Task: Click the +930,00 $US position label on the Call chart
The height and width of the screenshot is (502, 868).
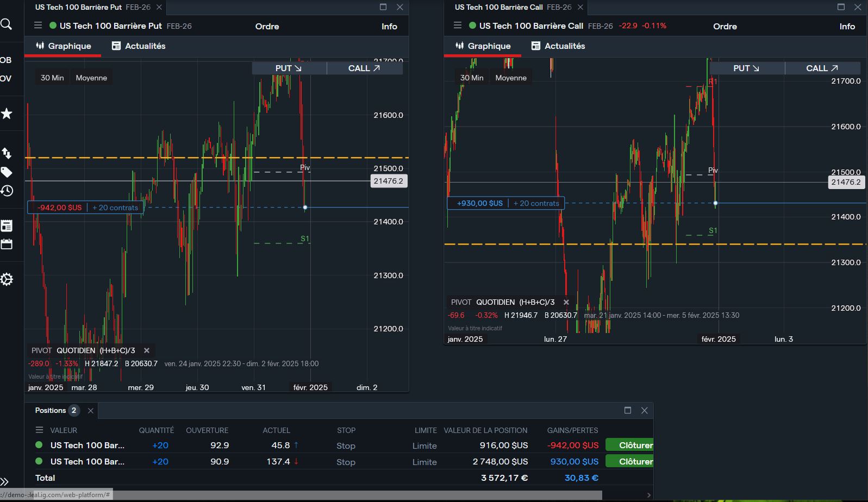Action: (x=480, y=203)
